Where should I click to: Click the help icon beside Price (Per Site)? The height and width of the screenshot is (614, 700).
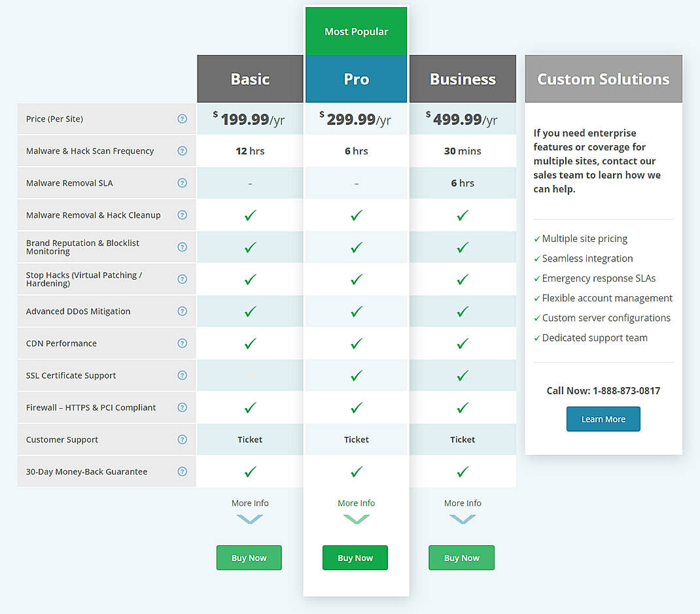pyautogui.click(x=183, y=119)
